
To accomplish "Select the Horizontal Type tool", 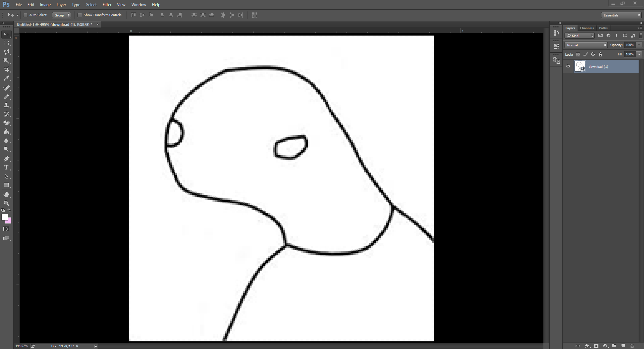I will click(6, 167).
